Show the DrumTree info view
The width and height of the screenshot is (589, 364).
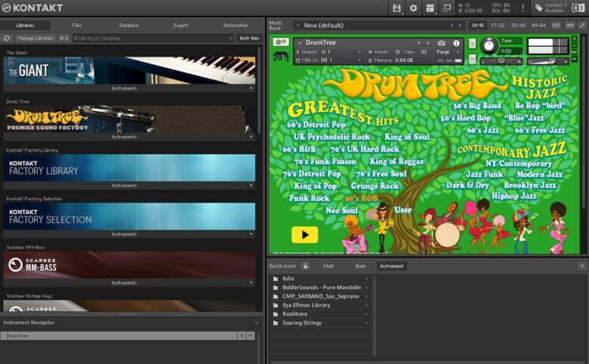(x=456, y=43)
